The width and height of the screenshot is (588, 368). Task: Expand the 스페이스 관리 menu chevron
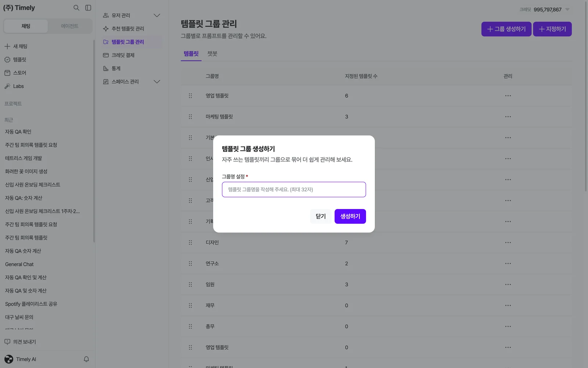click(x=157, y=82)
